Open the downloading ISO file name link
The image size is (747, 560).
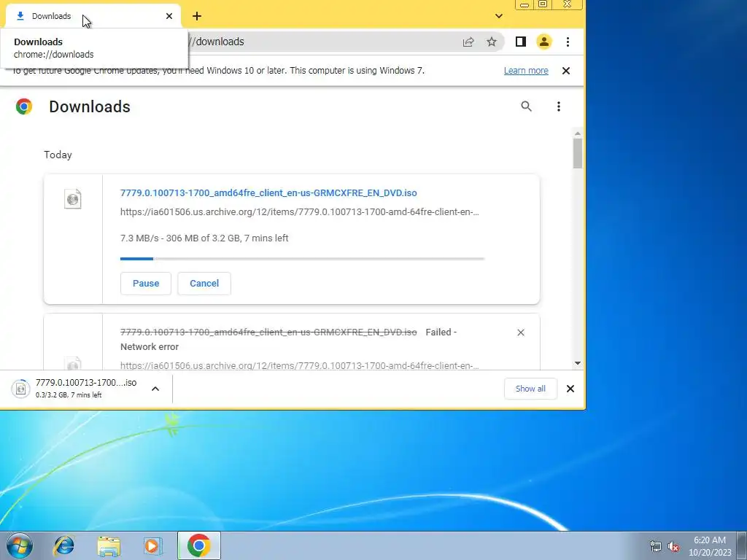pos(268,192)
